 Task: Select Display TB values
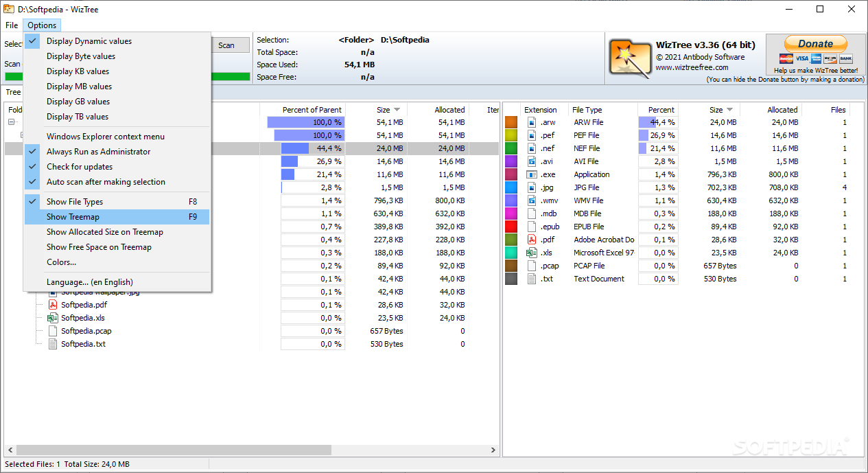(x=117, y=117)
